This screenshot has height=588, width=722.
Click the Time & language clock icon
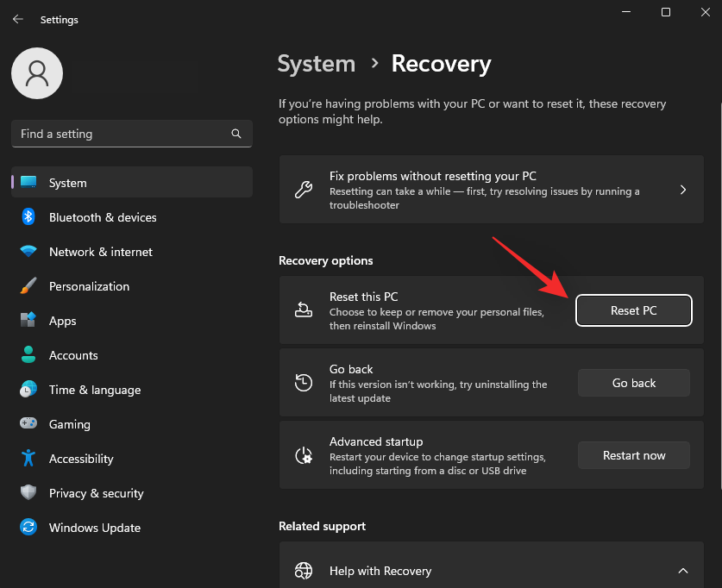tap(28, 390)
